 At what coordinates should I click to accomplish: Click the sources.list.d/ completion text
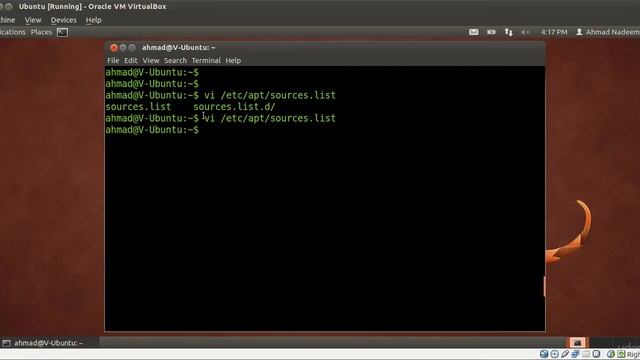234,107
